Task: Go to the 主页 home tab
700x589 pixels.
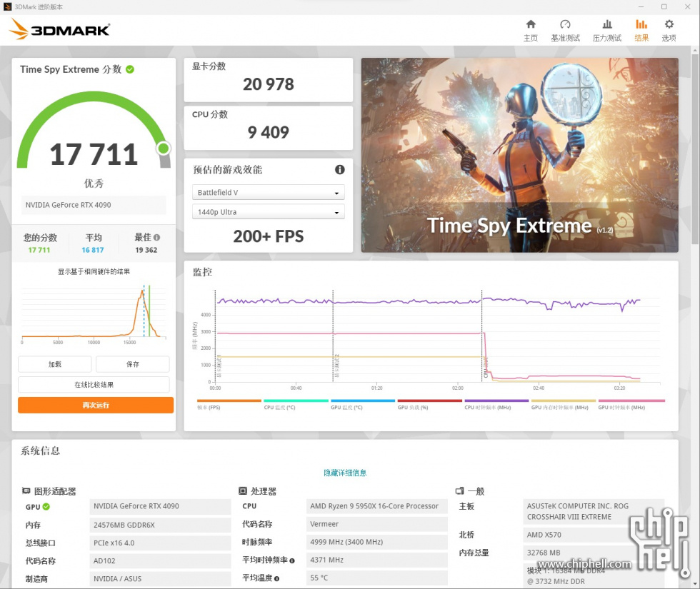Action: pyautogui.click(x=530, y=30)
